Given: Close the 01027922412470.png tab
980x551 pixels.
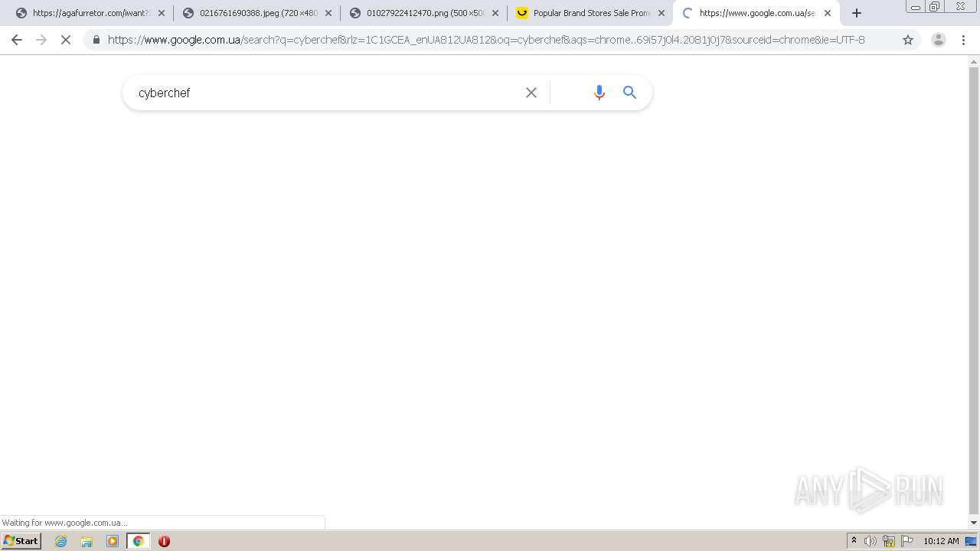Looking at the screenshot, I should pos(495,13).
